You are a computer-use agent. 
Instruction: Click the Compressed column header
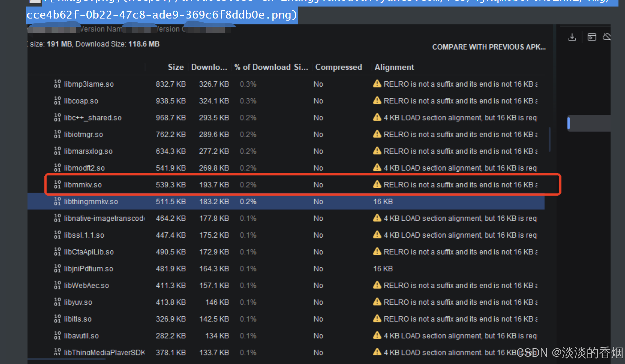(x=339, y=67)
